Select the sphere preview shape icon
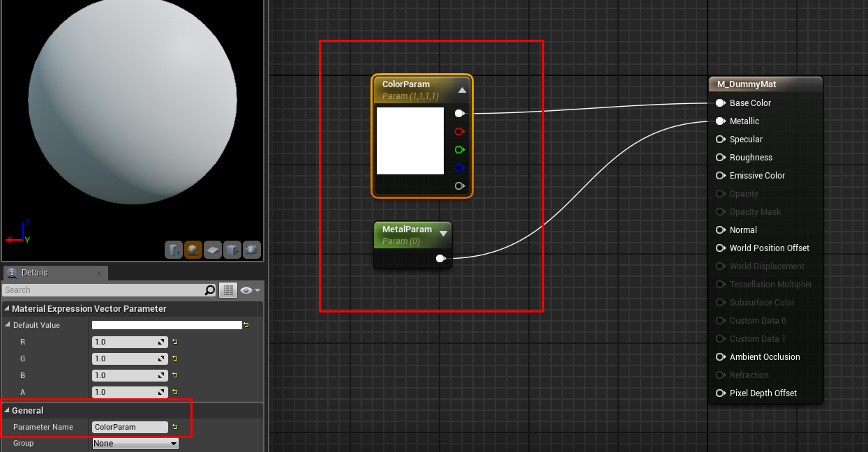Screen dimensions: 868x452 (193, 249)
